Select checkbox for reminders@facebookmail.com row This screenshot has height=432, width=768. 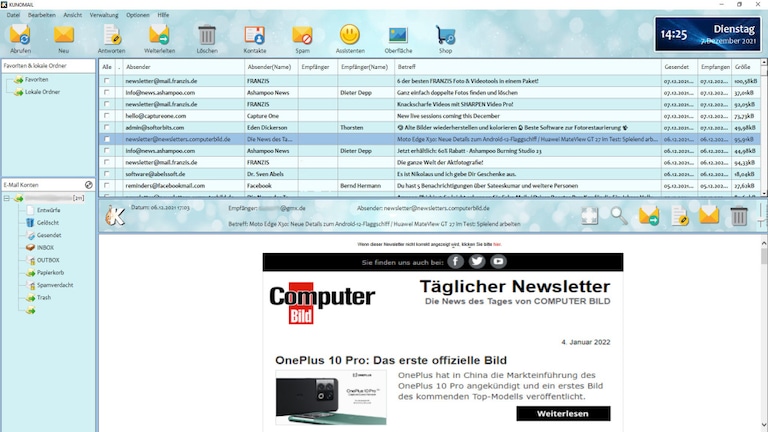[107, 186]
